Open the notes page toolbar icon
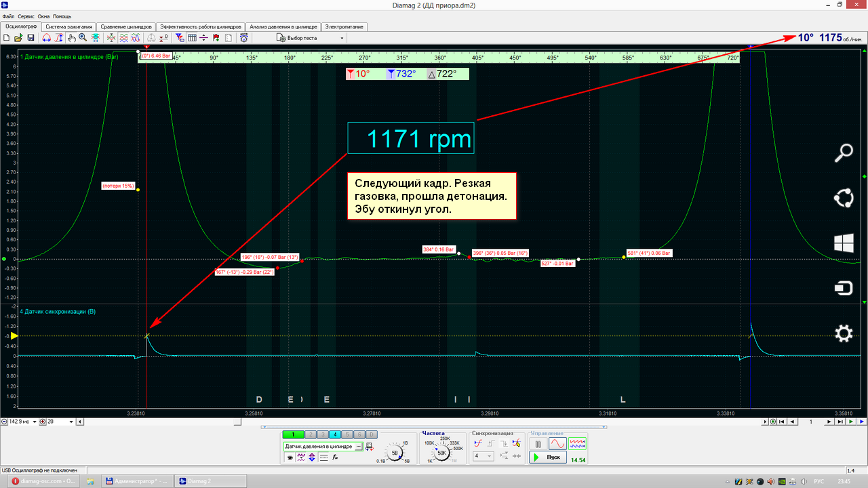This screenshot has width=868, height=488. pyautogui.click(x=229, y=37)
